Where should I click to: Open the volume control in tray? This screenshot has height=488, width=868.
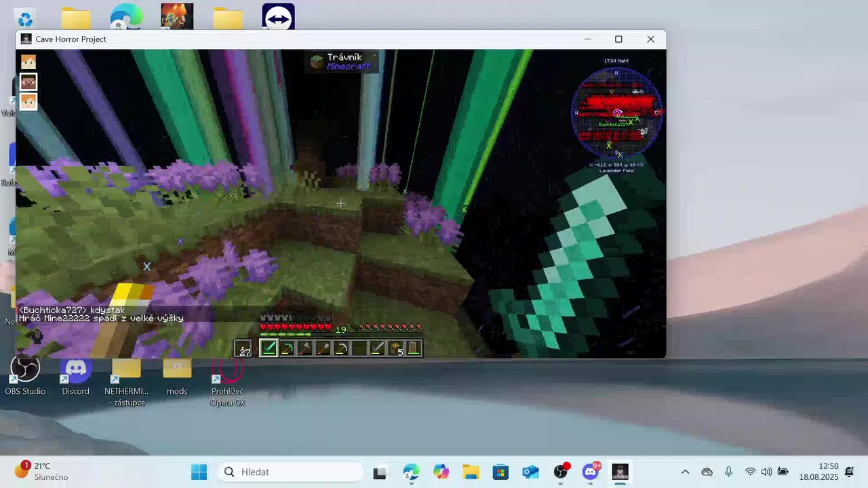coord(766,472)
